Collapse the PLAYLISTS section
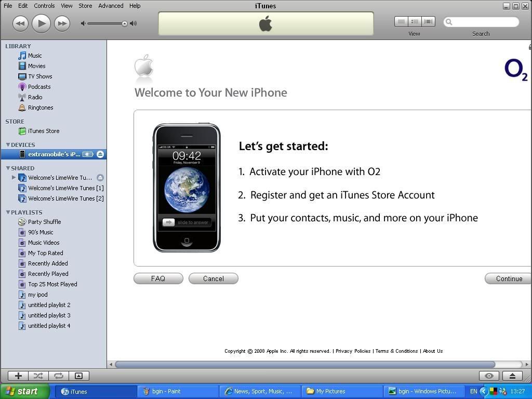 click(8, 212)
